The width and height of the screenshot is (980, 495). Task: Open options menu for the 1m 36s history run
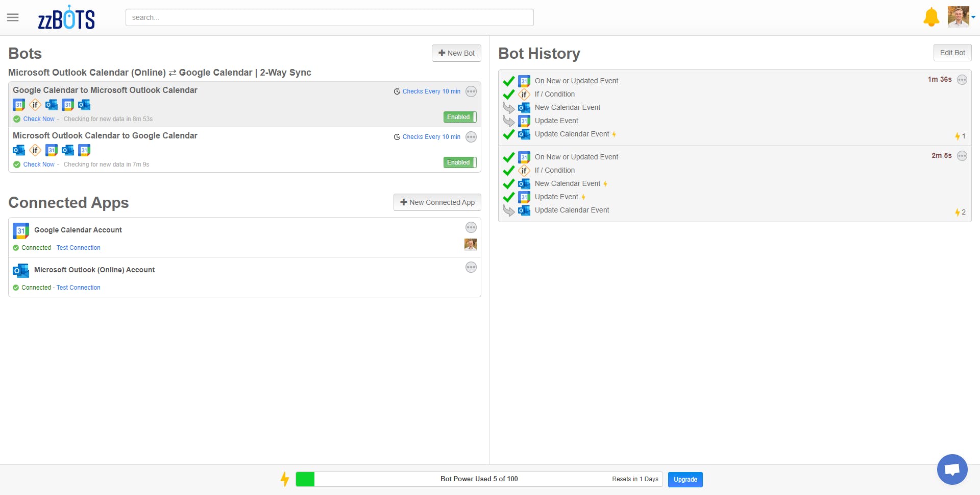pos(962,80)
